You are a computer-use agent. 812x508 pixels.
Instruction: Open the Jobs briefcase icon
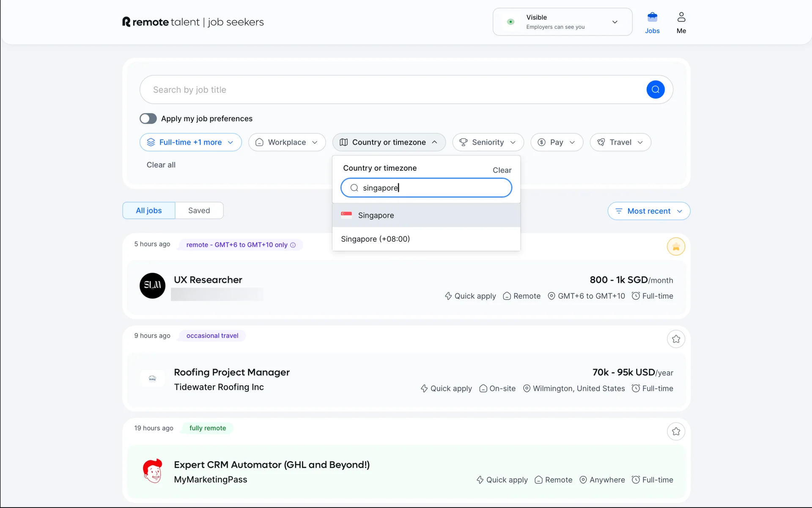(652, 17)
